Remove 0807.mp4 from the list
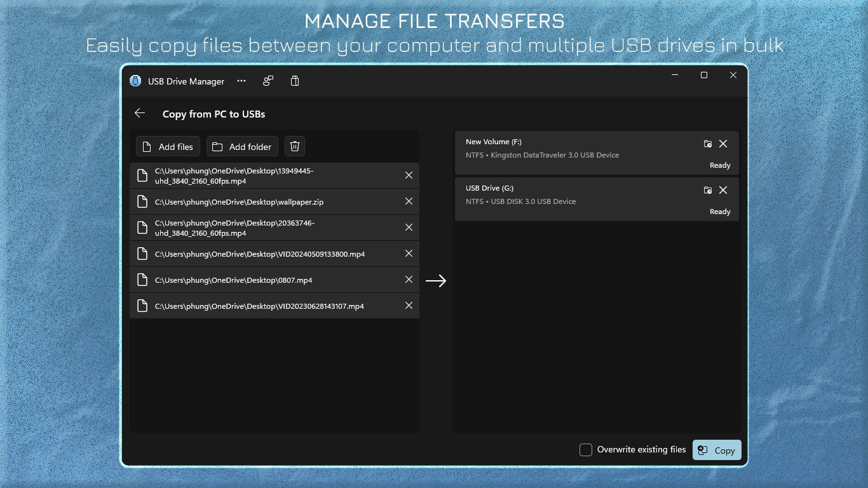The height and width of the screenshot is (488, 868). (x=409, y=280)
